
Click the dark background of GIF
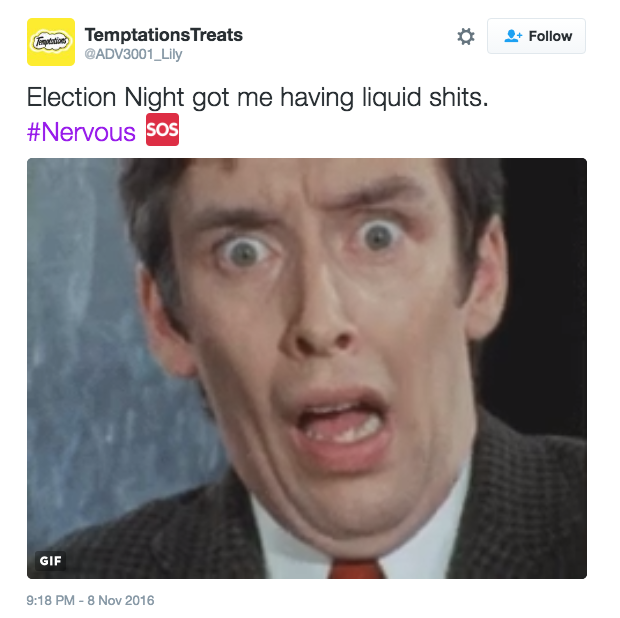point(548,277)
